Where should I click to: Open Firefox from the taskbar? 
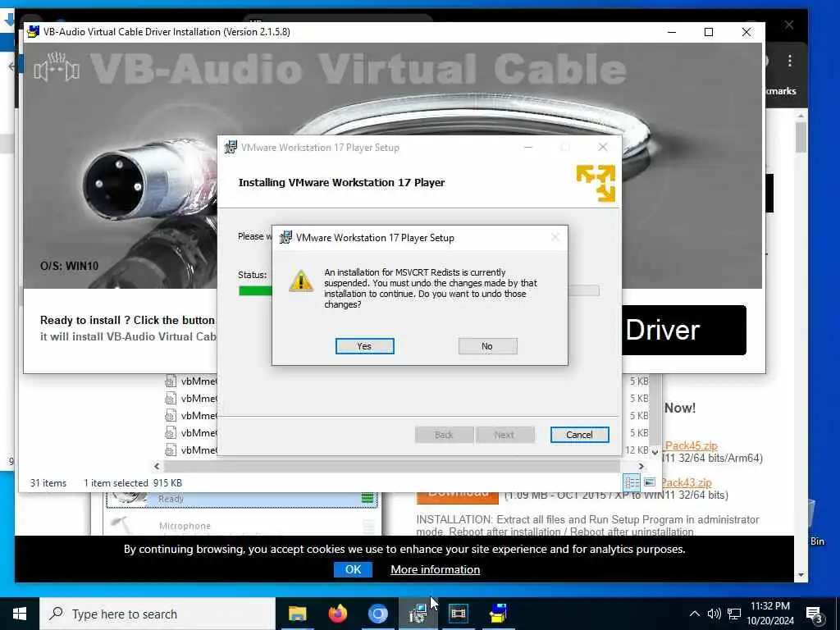tap(337, 614)
